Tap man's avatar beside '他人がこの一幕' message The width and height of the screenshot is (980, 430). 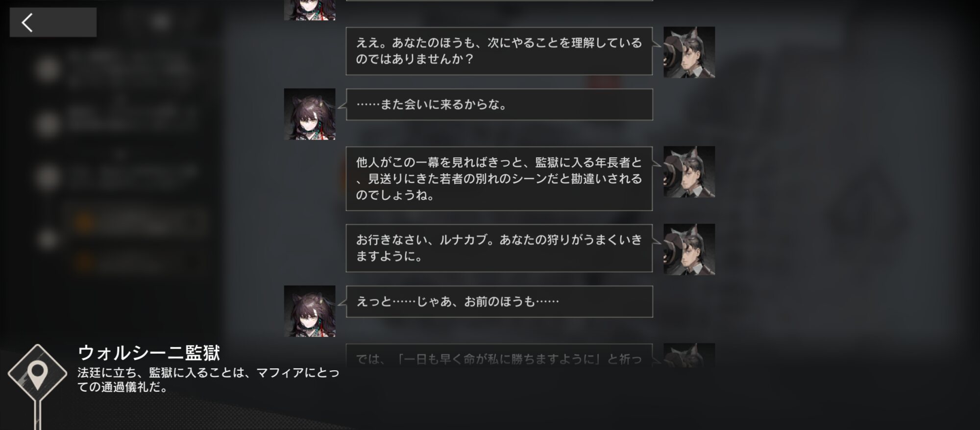689,171
